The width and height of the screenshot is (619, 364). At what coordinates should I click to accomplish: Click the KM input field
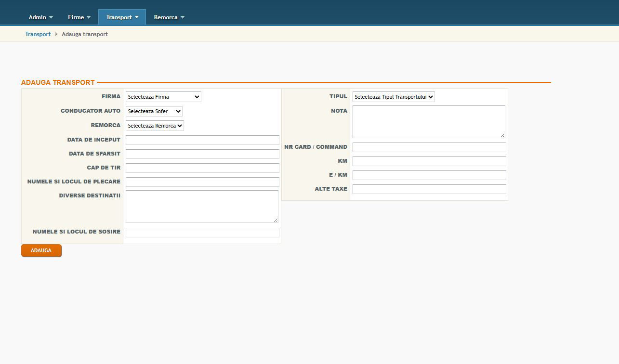(x=429, y=161)
